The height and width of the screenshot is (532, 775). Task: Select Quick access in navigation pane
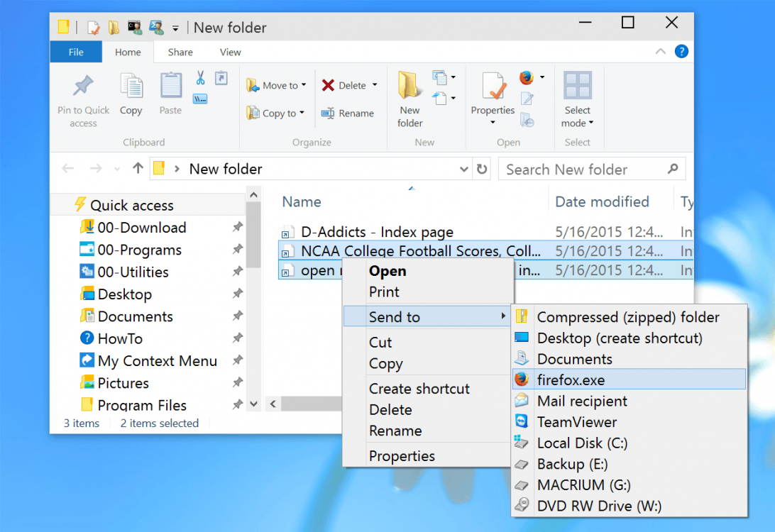[x=132, y=205]
